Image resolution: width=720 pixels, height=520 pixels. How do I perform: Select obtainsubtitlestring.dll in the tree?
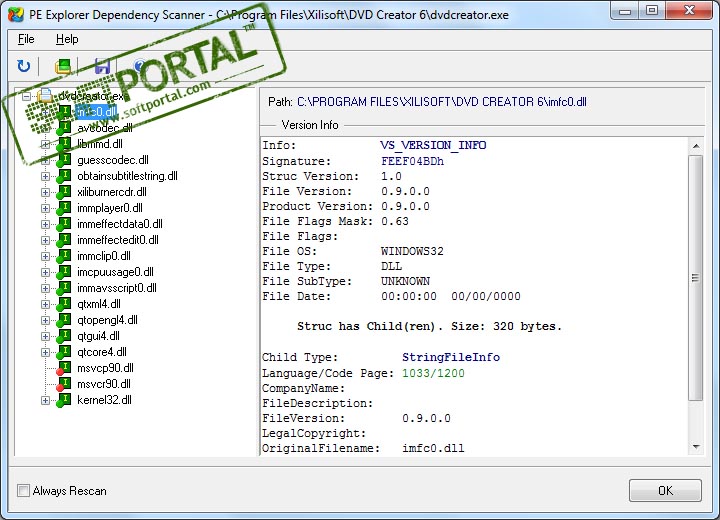(x=127, y=176)
